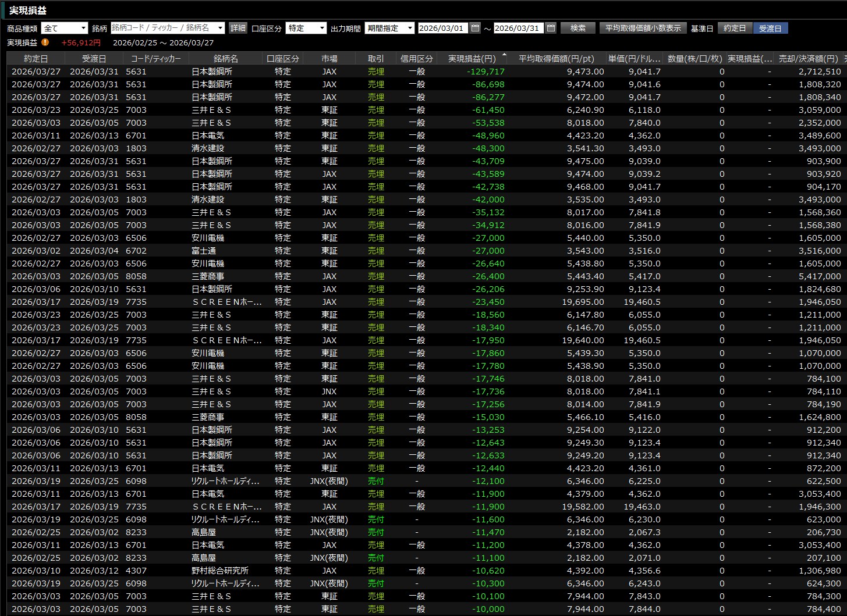
Task: Open the end date calendar picker
Action: 551,28
